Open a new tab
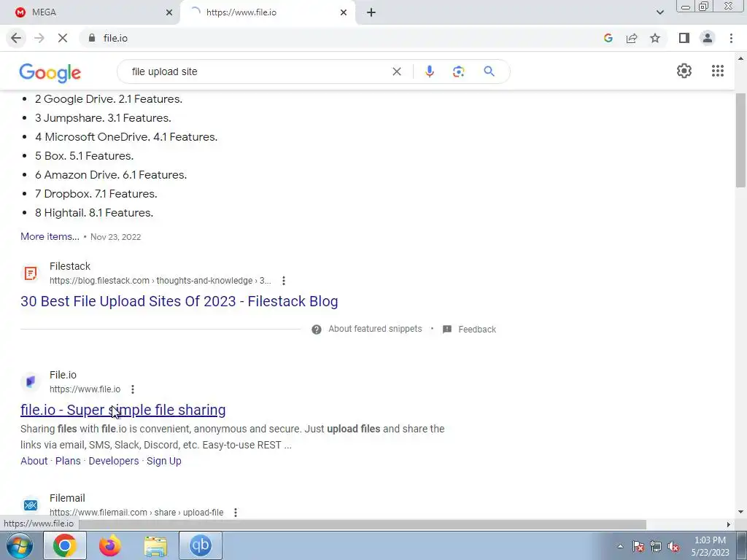 coord(371,12)
